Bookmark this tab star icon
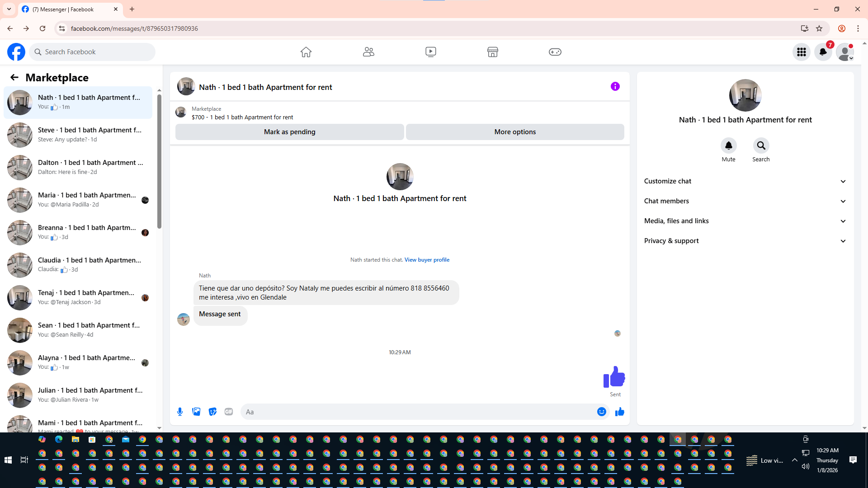This screenshot has width=868, height=488. coord(819,28)
